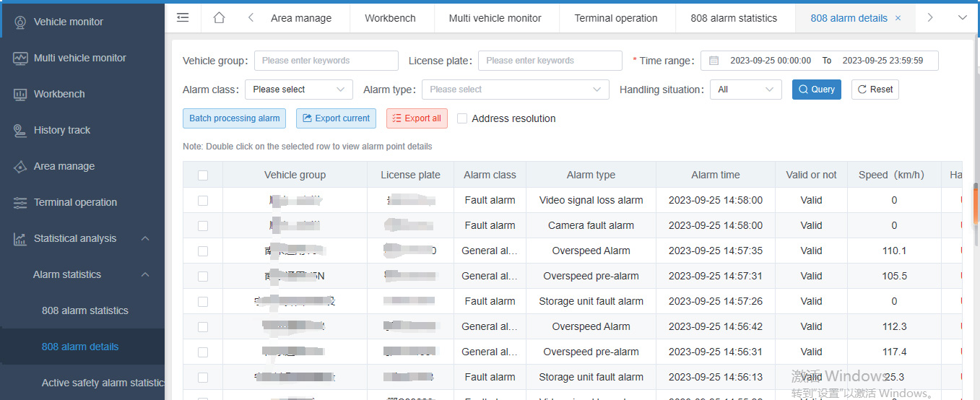This screenshot has width=980, height=400.
Task: Check the row with alarm time 14:56:42
Action: (203, 327)
